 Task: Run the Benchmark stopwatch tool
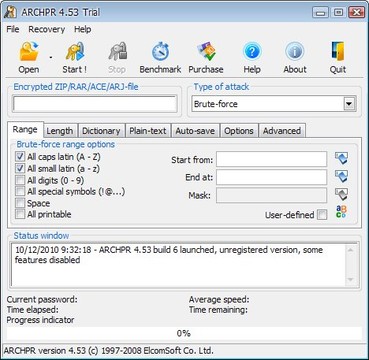coord(160,57)
